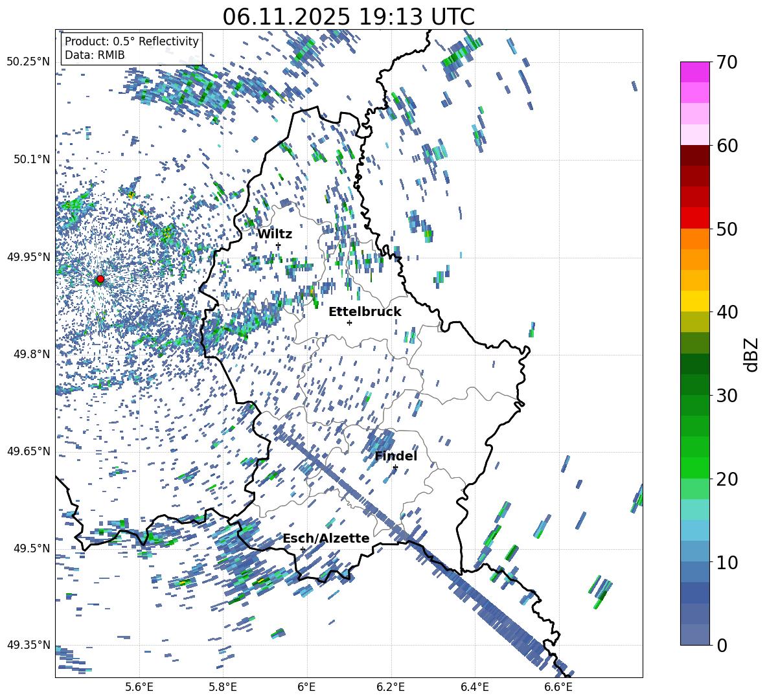Click the yellow 40 dBZ colorbar segment

click(694, 301)
